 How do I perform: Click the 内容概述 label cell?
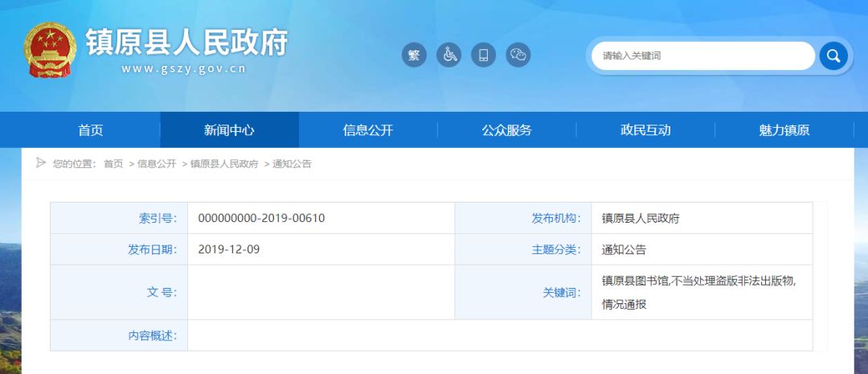coord(119,335)
